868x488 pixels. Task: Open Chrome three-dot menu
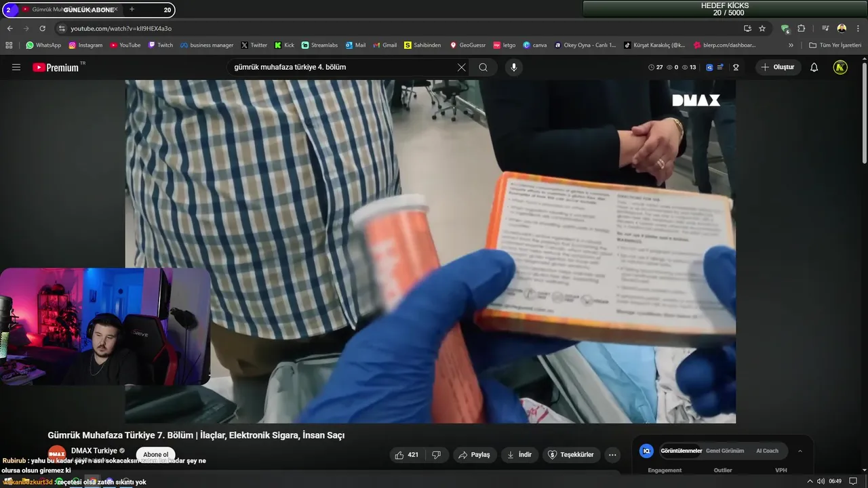pos(858,28)
